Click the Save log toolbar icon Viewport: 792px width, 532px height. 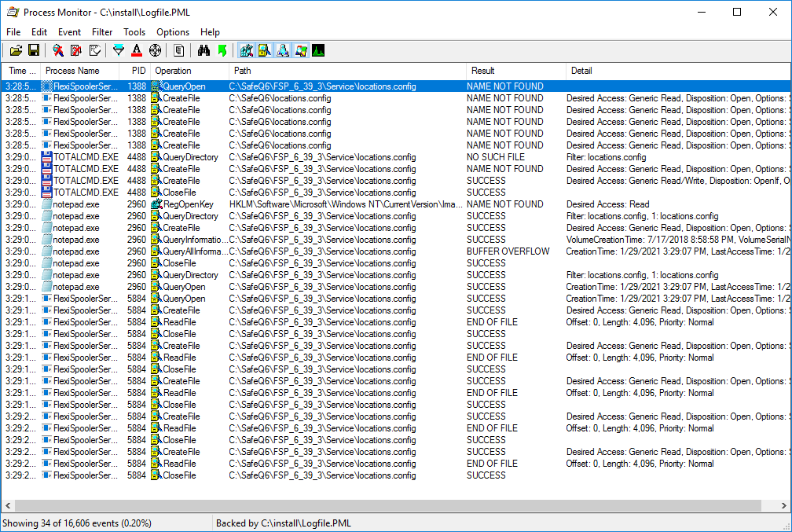coord(34,50)
